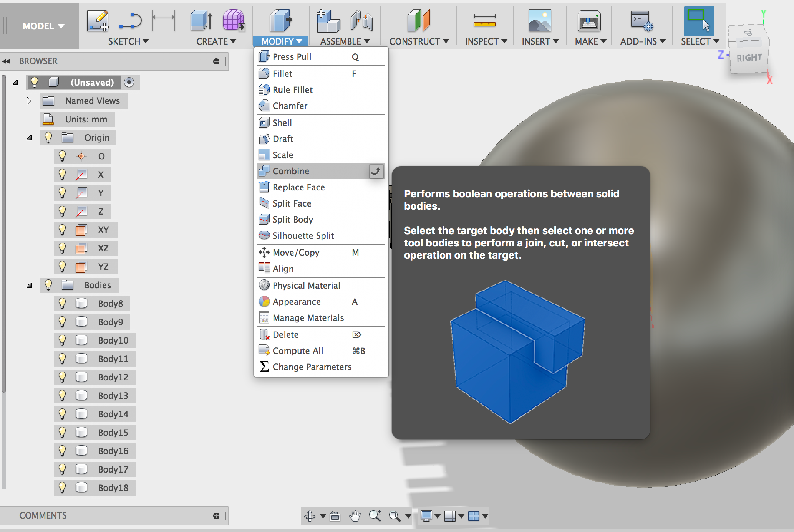
Task: Expand the Comments panel plus button
Action: coord(216,516)
